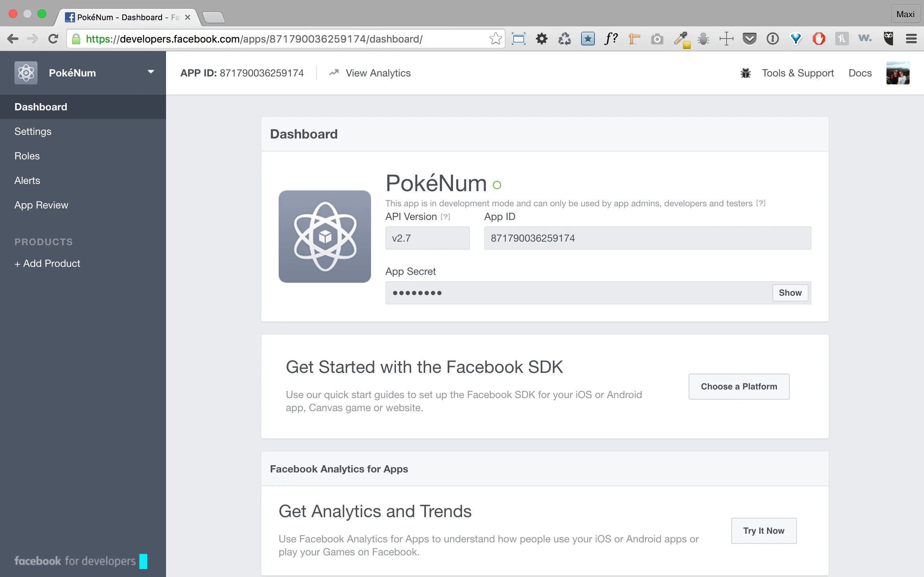Click the gear extension icon in toolbar
The height and width of the screenshot is (577, 924).
(541, 39)
